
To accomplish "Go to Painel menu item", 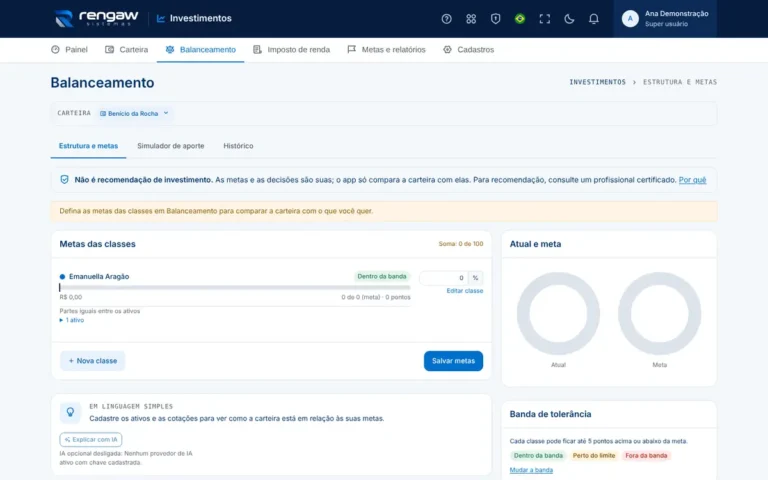I will tap(70, 49).
